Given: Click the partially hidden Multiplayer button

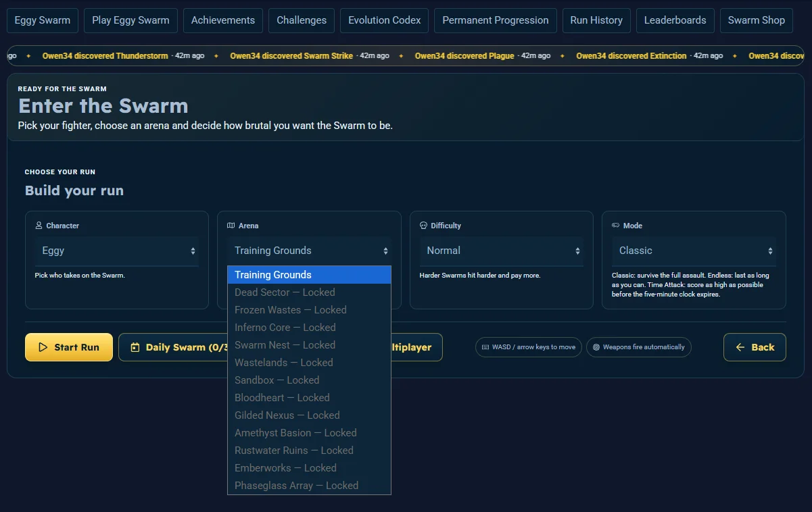Looking at the screenshot, I should tap(416, 347).
